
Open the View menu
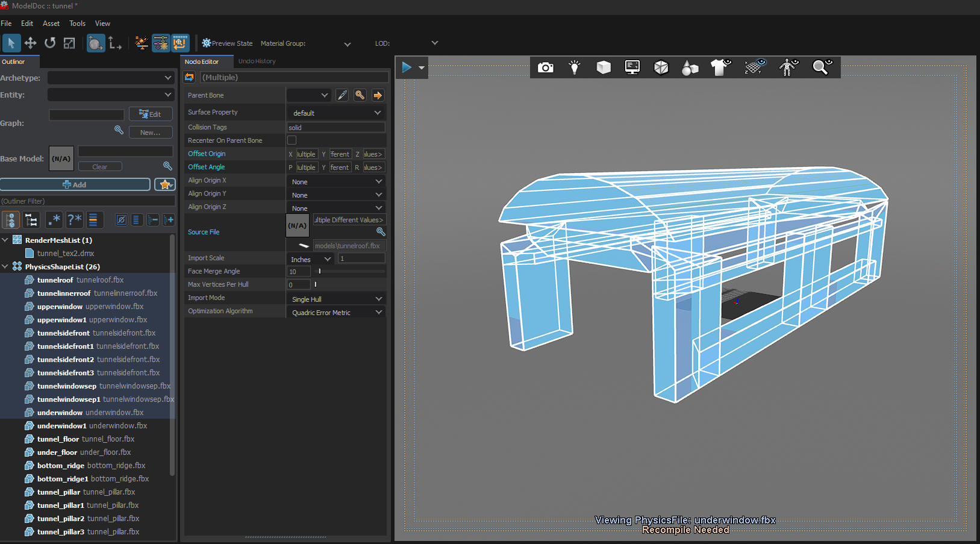click(x=102, y=23)
